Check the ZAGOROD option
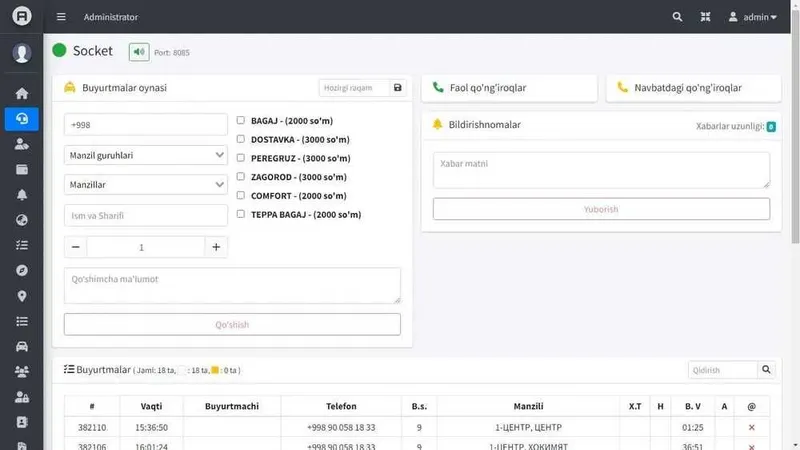 [x=240, y=177]
